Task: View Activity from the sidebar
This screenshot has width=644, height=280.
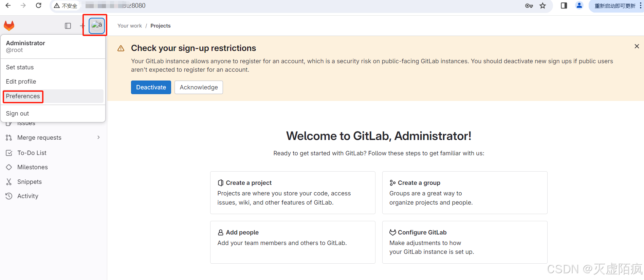Action: pos(53,196)
